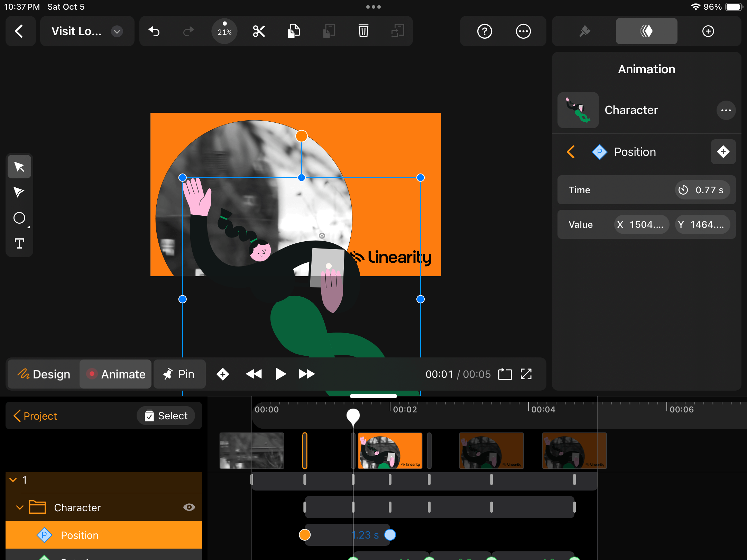Click the orange Position keyframe on timeline
The width and height of the screenshot is (747, 560).
click(305, 535)
